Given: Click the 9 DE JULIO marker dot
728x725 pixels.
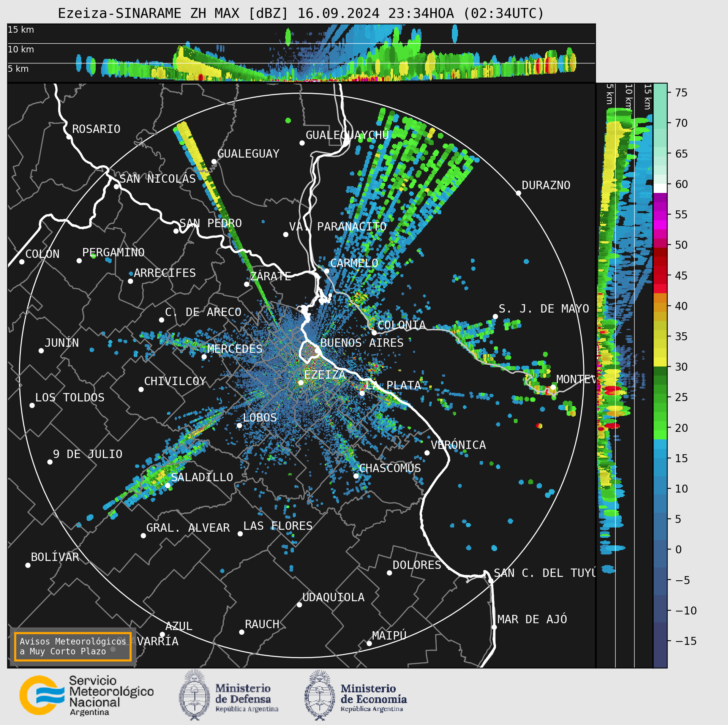Looking at the screenshot, I should [50, 462].
